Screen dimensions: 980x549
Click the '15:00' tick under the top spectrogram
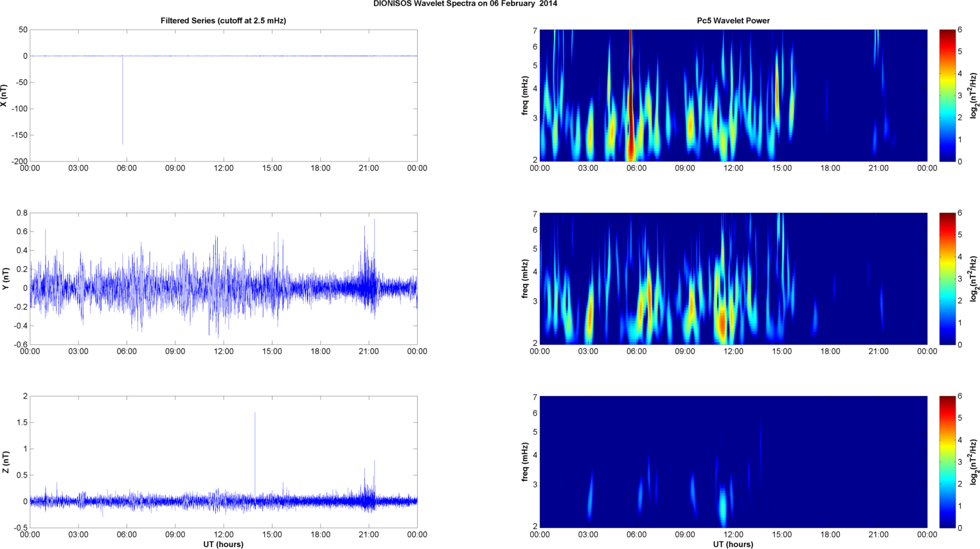[x=781, y=168]
